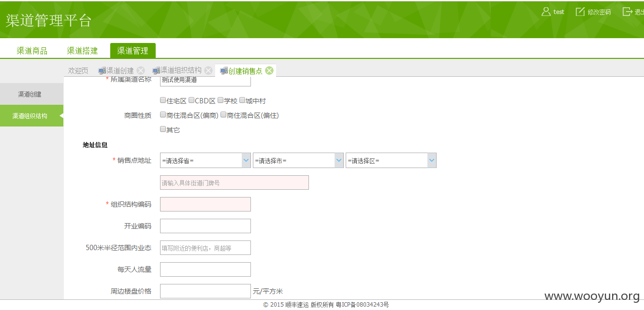The height and width of the screenshot is (310, 644).
Task: Close the 渠道创建 tab
Action: point(141,70)
